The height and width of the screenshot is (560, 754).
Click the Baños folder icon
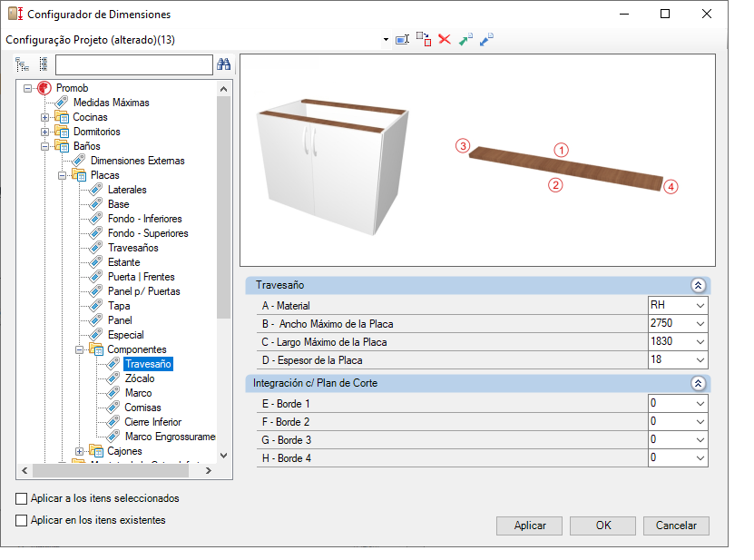(x=62, y=146)
